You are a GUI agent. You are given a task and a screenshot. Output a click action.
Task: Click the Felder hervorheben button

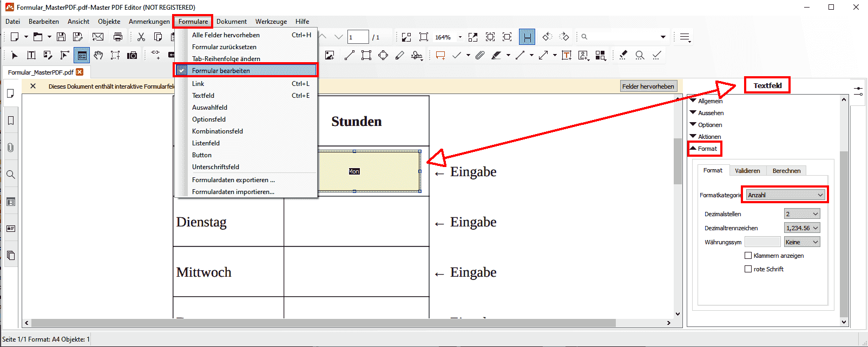(648, 86)
